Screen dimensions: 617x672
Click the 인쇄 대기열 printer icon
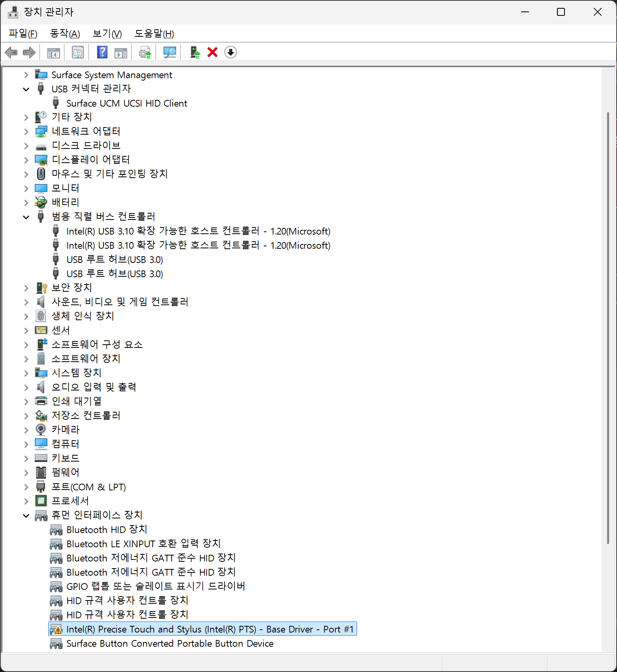pyautogui.click(x=41, y=401)
